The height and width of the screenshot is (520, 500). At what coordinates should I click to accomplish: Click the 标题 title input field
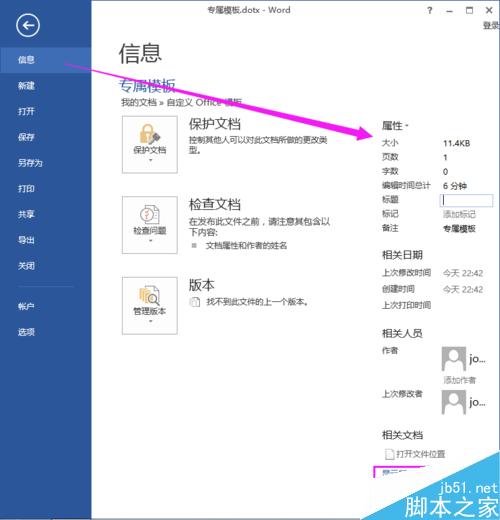coord(466,200)
